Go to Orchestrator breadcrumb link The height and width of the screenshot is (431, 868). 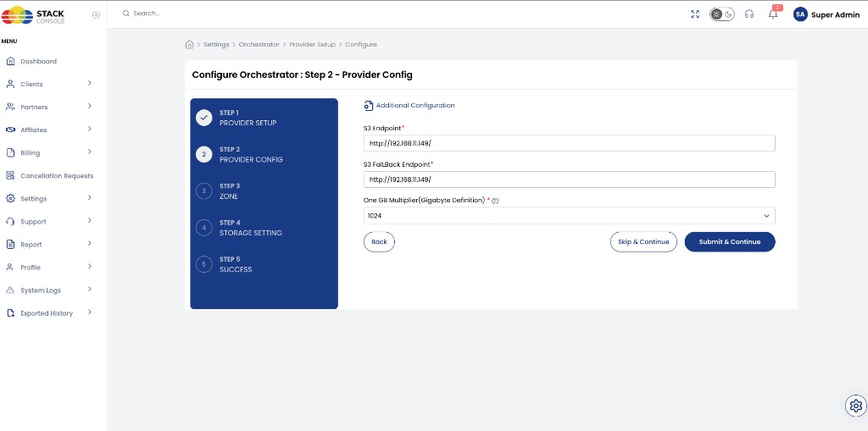259,44
